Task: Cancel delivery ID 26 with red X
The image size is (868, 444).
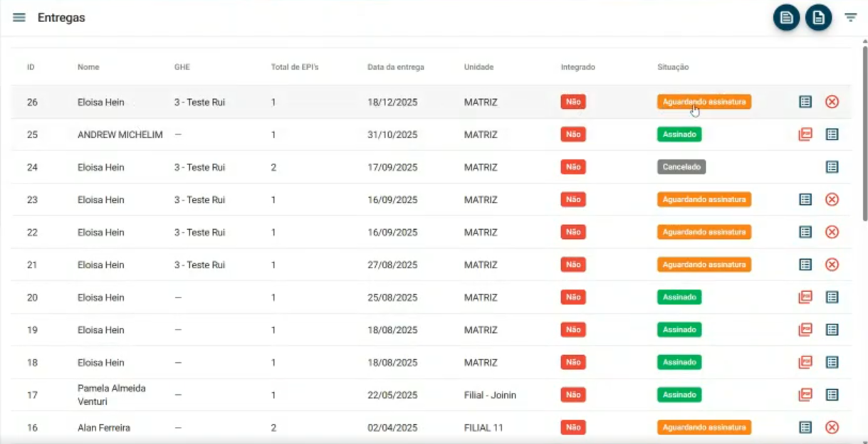Action: pyautogui.click(x=832, y=102)
